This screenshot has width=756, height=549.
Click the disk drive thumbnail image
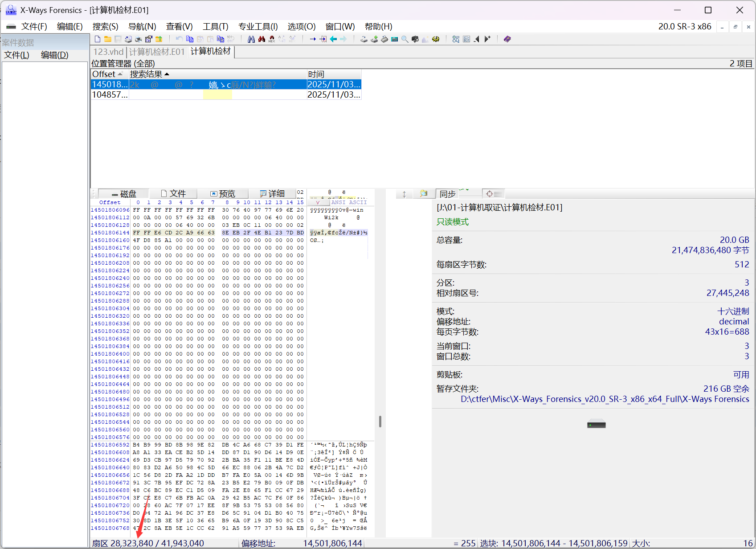tap(597, 424)
